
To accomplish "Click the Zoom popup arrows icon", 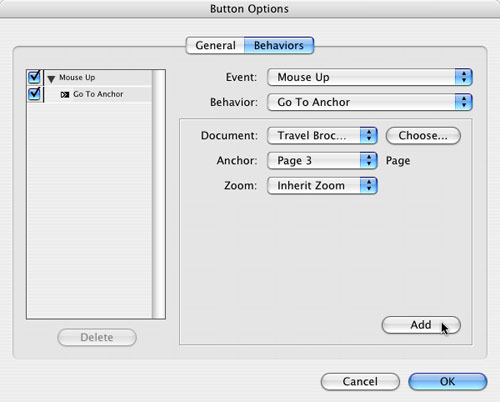I will [x=369, y=185].
